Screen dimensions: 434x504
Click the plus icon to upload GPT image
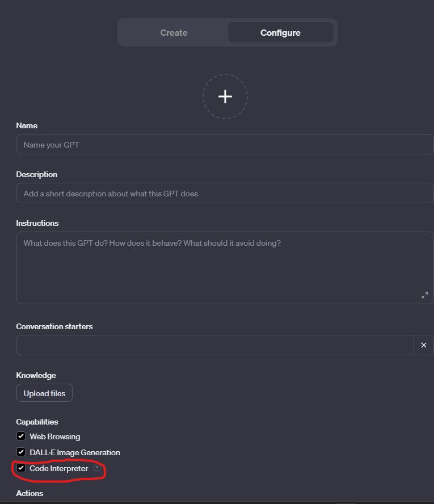(x=225, y=96)
